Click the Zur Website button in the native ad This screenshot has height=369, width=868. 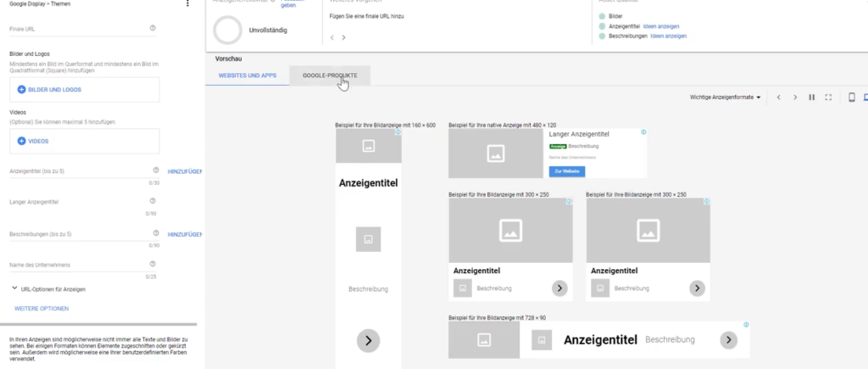click(566, 171)
